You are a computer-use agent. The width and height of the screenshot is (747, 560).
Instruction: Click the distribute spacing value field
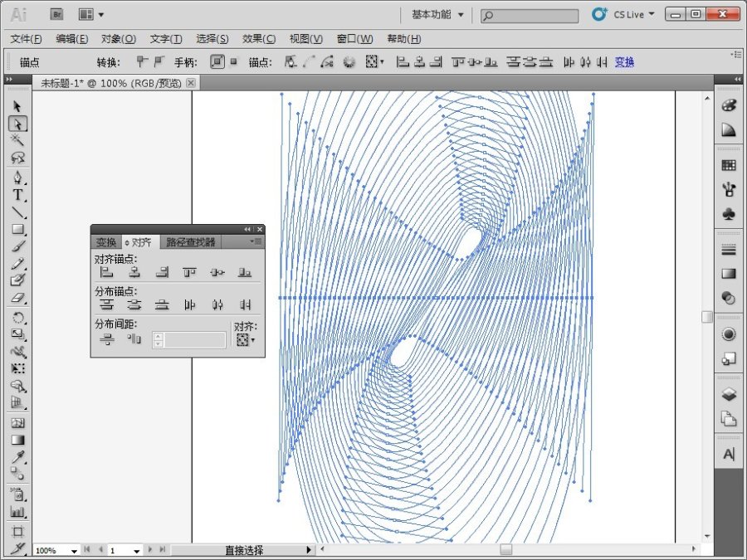pos(195,339)
